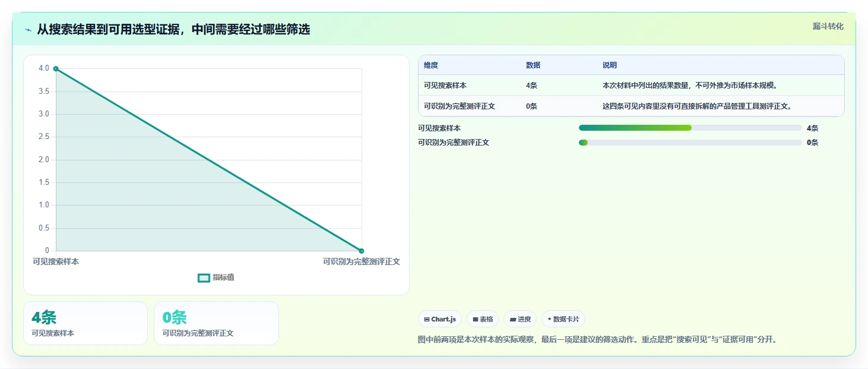Click x-axis label 可见搜索样本

click(56, 261)
